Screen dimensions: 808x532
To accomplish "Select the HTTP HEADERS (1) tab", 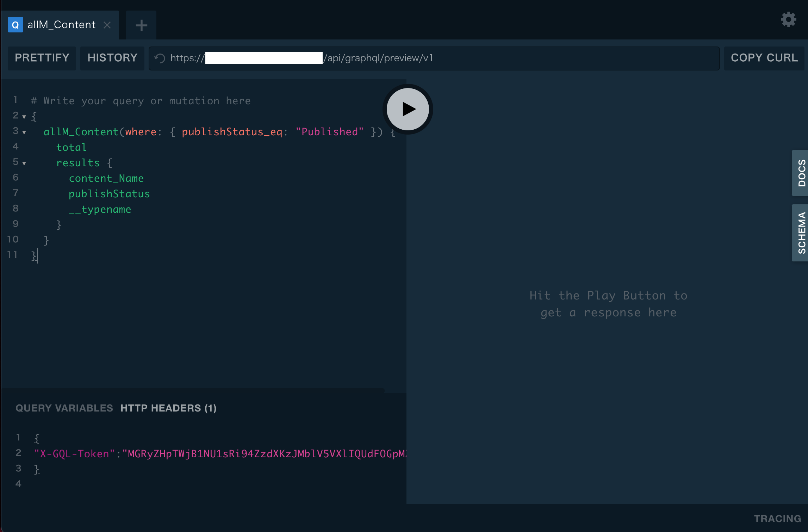I will click(168, 408).
